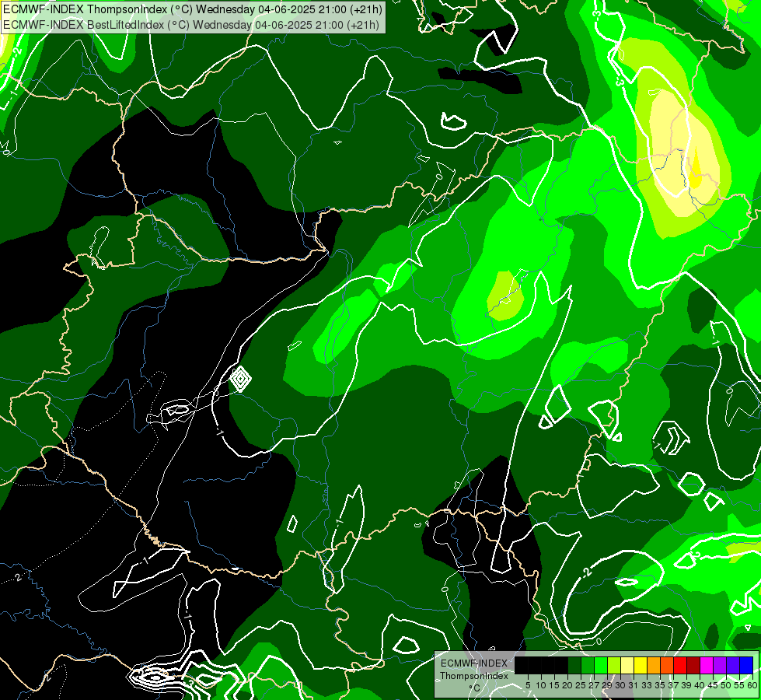Click the legend scale value 27
This screenshot has width=761, height=700.
point(594,685)
